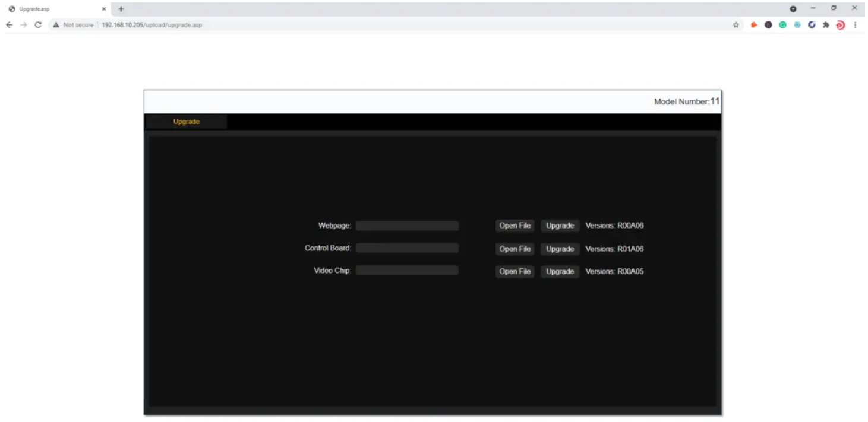
Task: Click Upgrade button for Video Chip
Action: click(560, 271)
